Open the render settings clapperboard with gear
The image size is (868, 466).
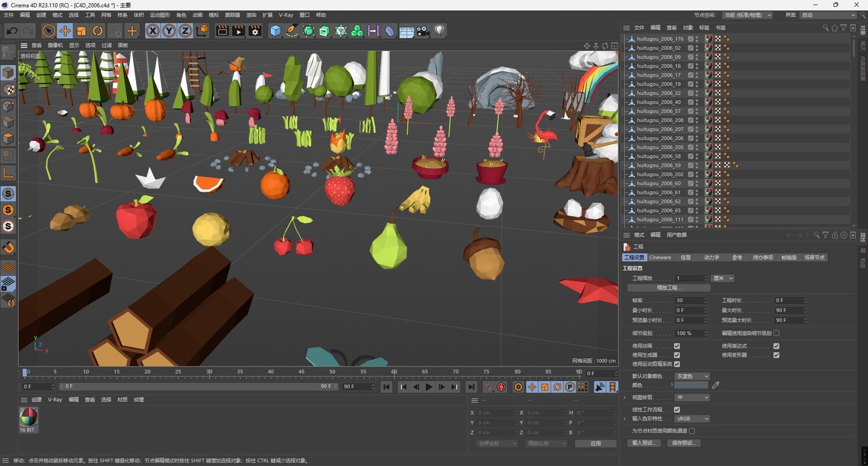click(x=255, y=31)
